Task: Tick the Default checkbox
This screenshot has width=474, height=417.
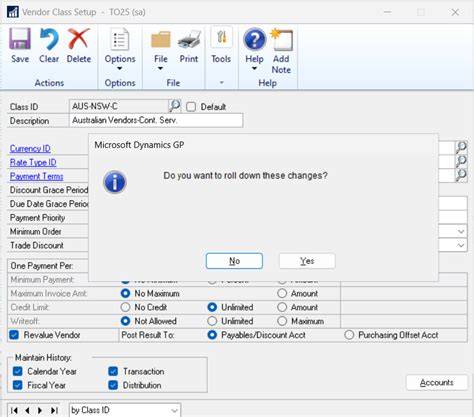Action: (191, 107)
